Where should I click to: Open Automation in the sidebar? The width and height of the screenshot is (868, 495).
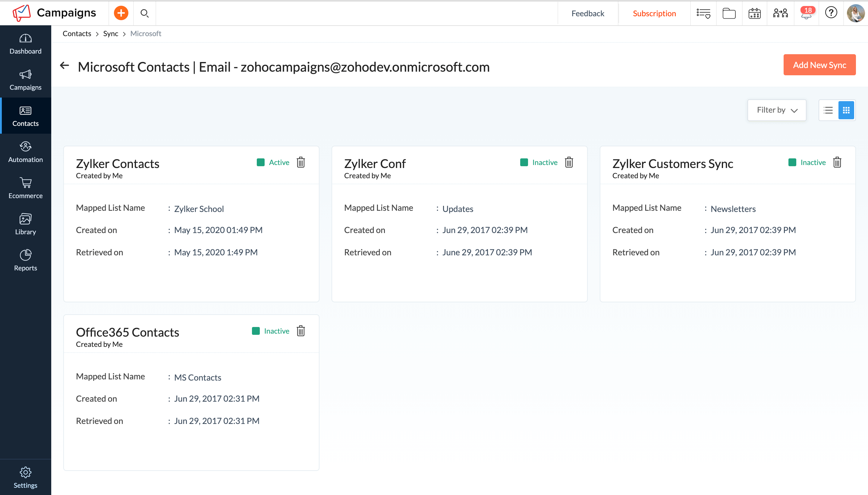[26, 152]
